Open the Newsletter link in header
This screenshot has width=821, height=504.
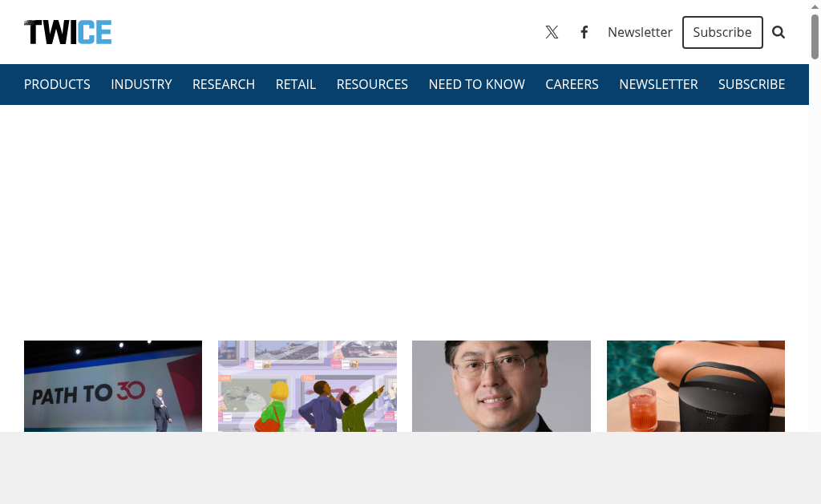pos(640,32)
